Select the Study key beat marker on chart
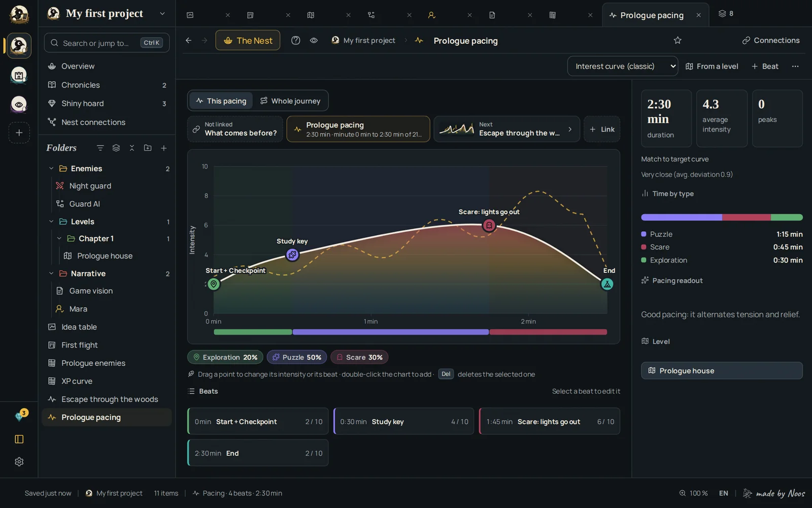The height and width of the screenshot is (508, 812). tap(292, 255)
